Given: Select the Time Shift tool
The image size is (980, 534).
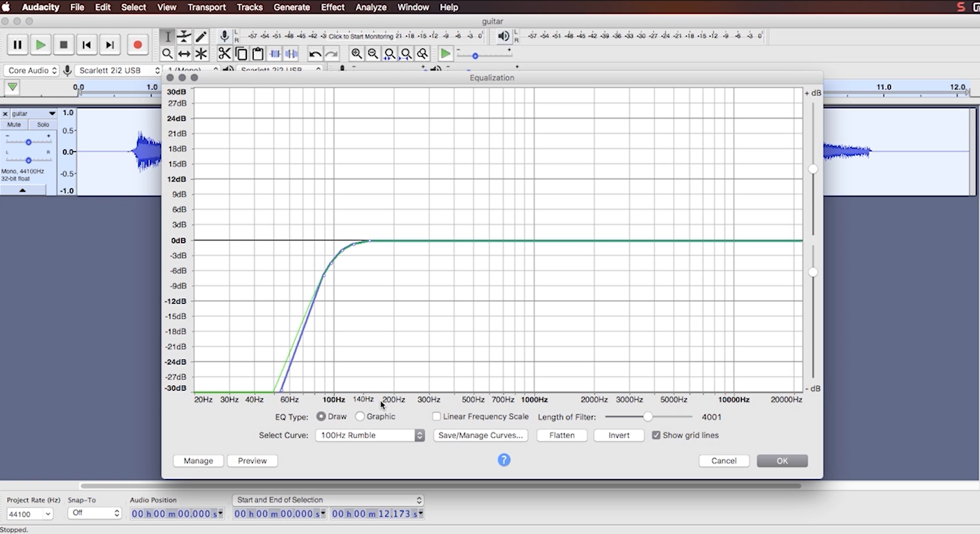Looking at the screenshot, I should [x=184, y=53].
